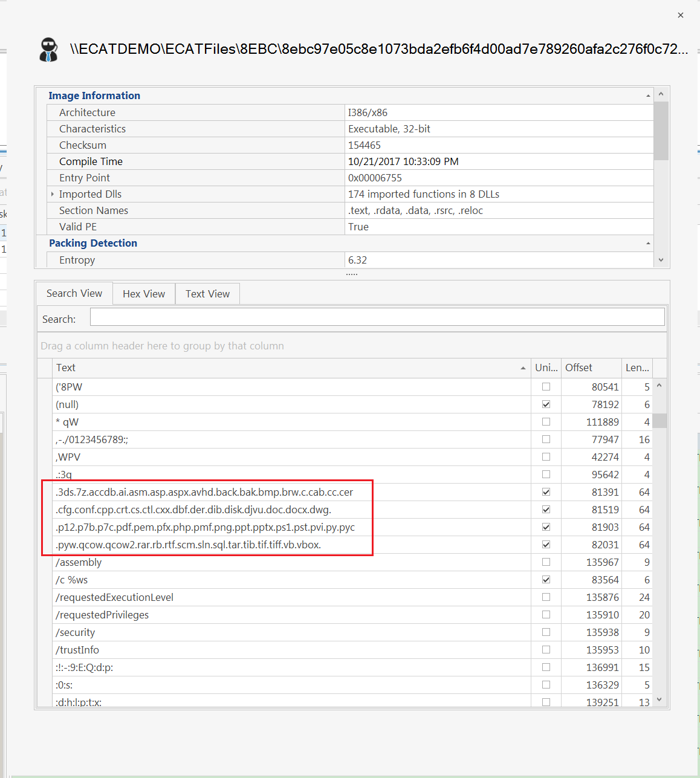Select the Entropy value 6.32
The height and width of the screenshot is (778, 700).
tap(357, 260)
